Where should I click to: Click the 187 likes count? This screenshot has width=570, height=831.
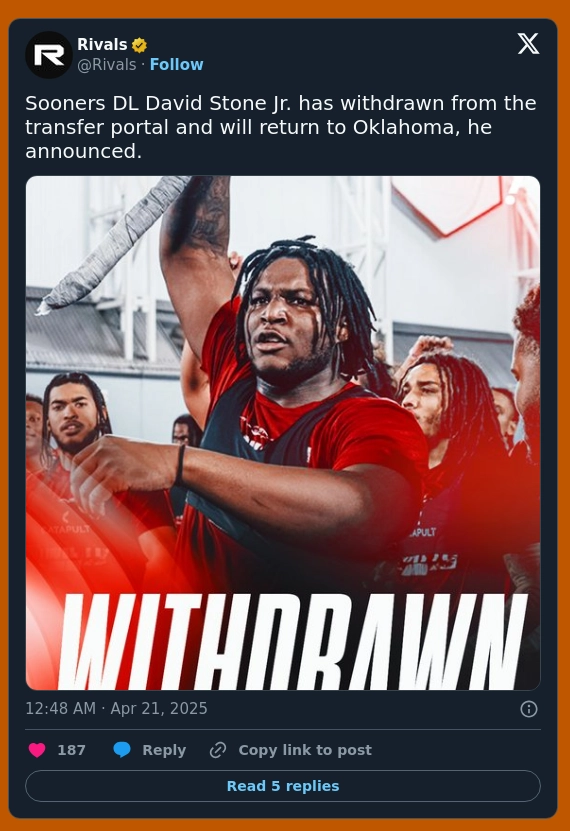[x=72, y=750]
